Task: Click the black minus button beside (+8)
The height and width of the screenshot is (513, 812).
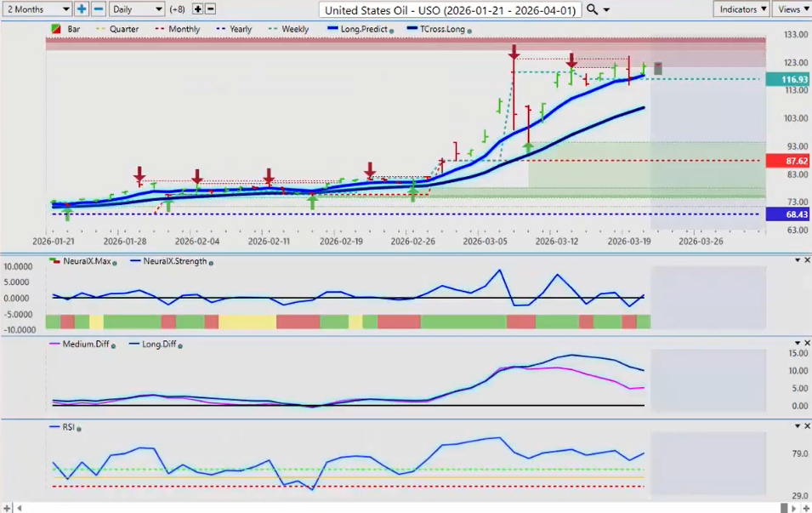Action: (x=210, y=9)
